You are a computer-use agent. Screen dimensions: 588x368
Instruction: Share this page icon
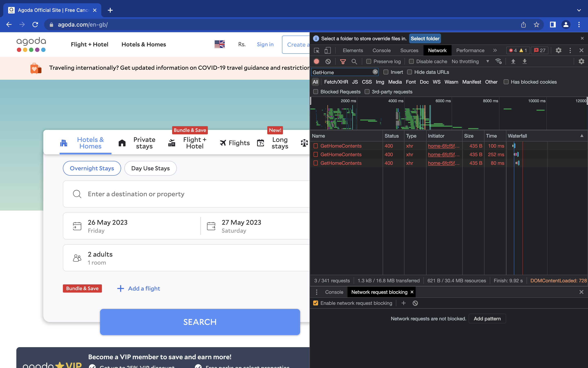pyautogui.click(x=524, y=25)
